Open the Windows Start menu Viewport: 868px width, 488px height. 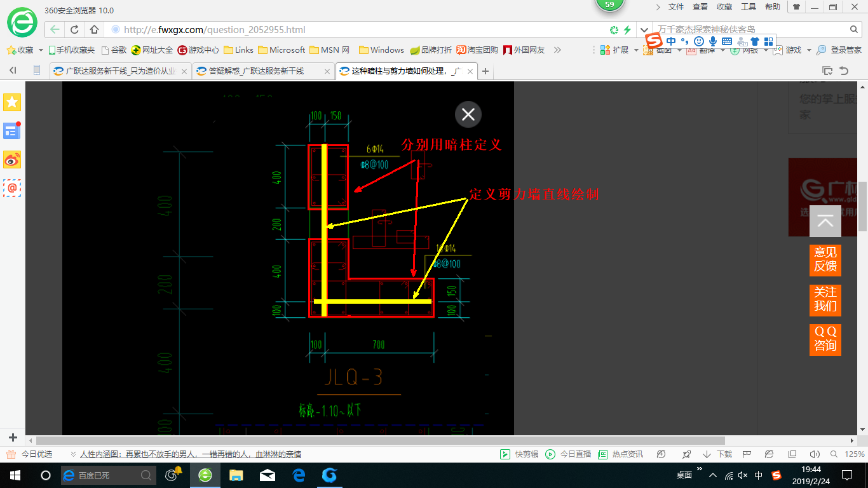pos(15,475)
